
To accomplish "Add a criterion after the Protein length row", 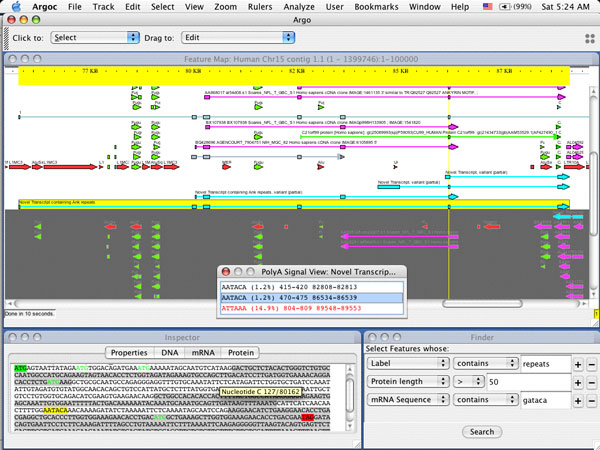I will tap(579, 382).
